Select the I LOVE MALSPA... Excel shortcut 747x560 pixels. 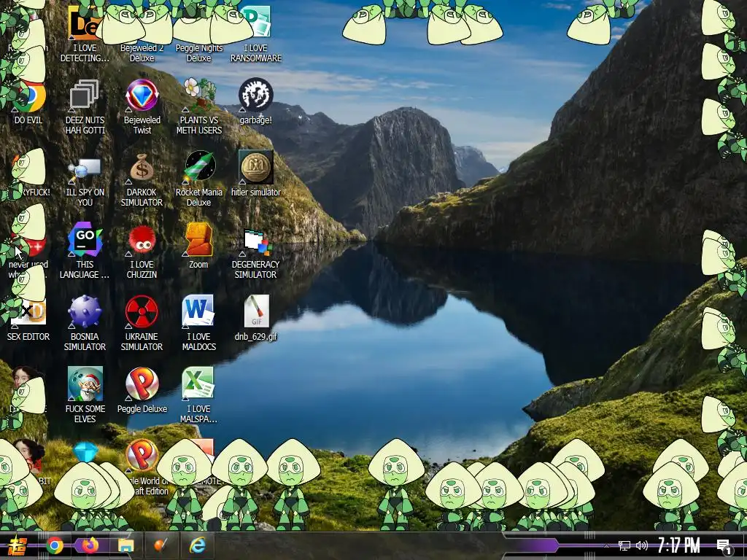[x=198, y=396]
